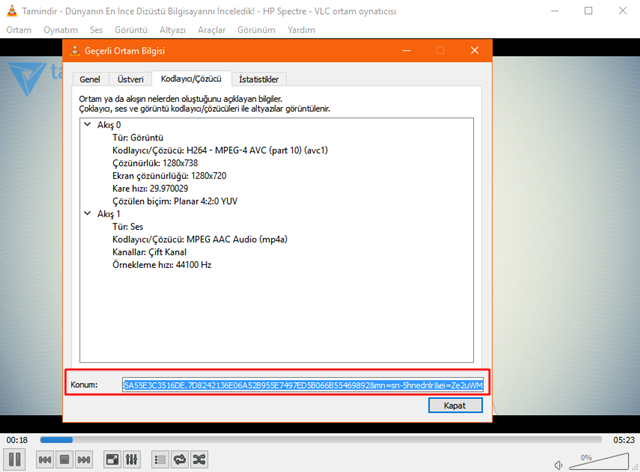Screen dimensions: 640x472
Task: Open the Altyazı menu
Action: 172,30
